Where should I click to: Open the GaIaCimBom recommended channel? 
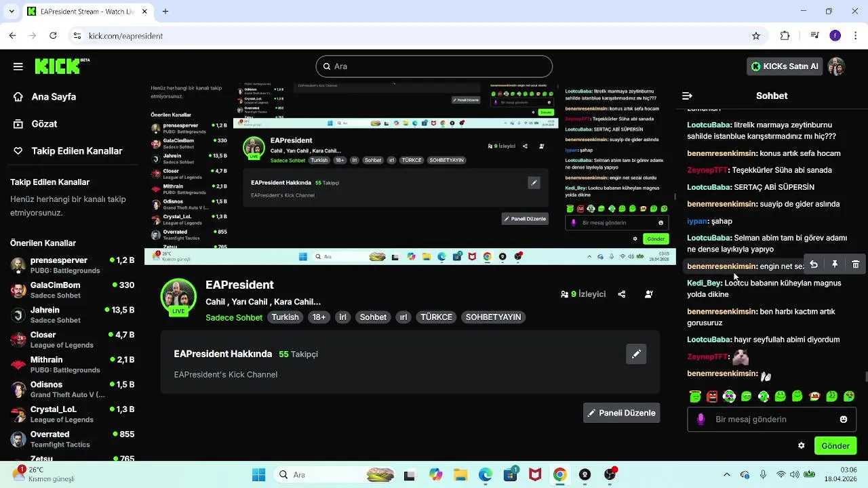(x=73, y=290)
